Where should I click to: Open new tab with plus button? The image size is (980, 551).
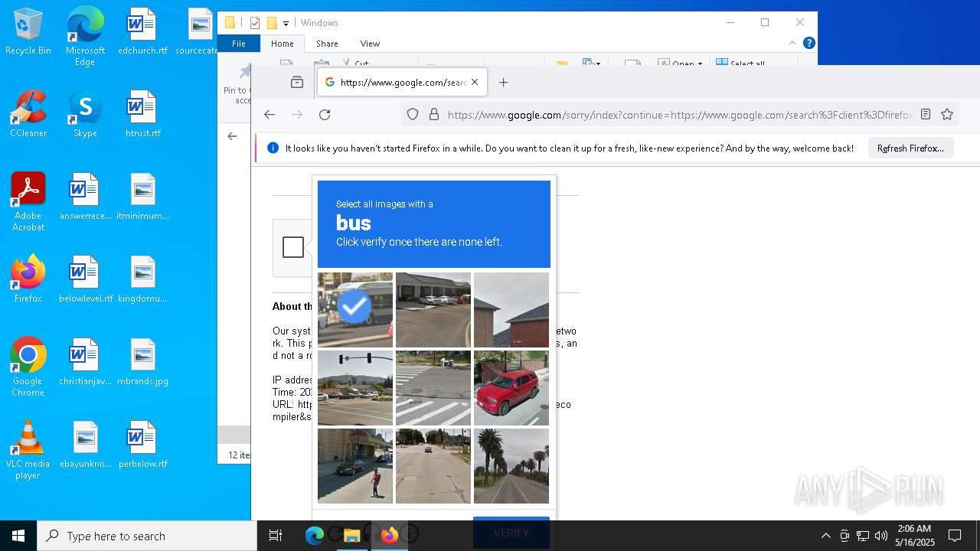(503, 82)
